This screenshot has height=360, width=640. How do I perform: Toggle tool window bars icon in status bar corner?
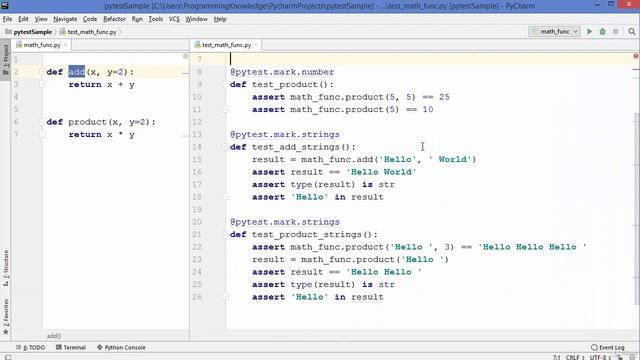[x=8, y=357]
